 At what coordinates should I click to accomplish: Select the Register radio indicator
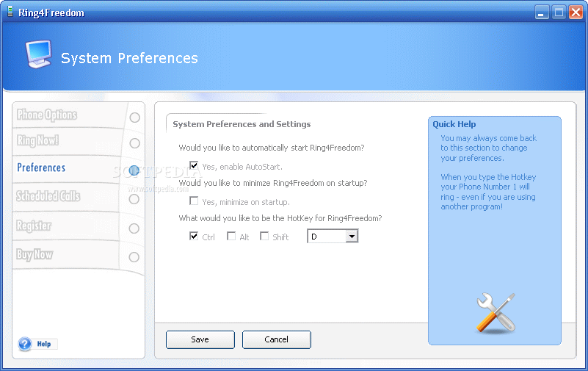pos(134,228)
